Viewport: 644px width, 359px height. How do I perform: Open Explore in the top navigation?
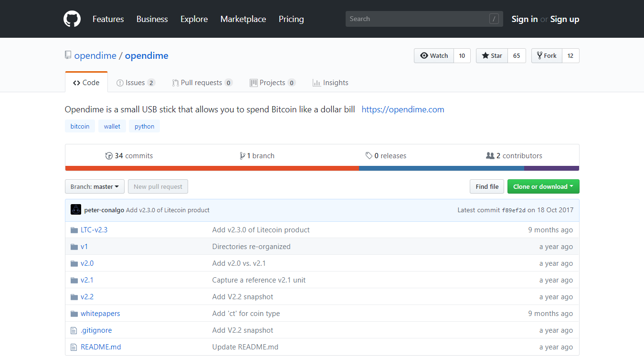[194, 19]
